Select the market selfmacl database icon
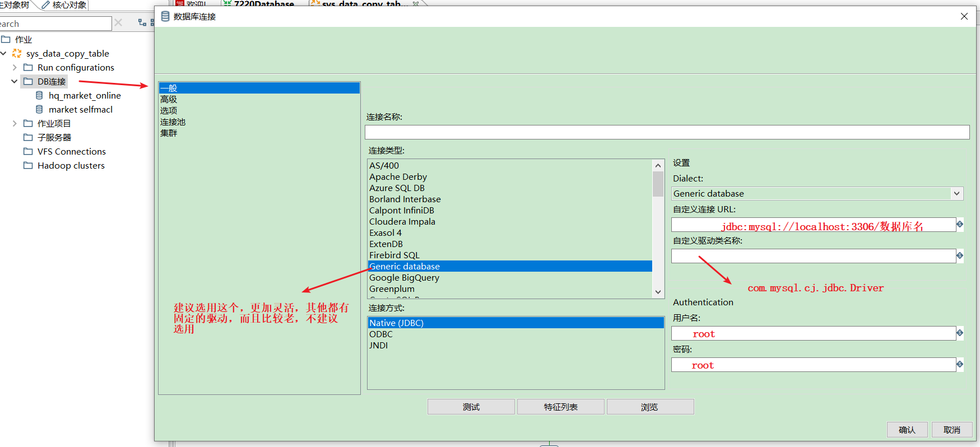Screen dimensions: 980x447 (39, 109)
